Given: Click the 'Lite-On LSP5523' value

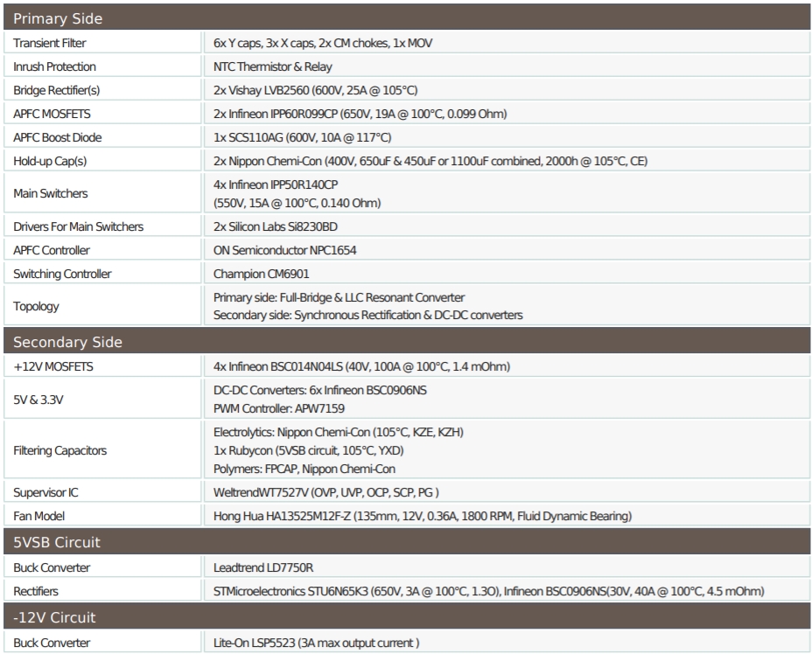Looking at the screenshot, I should tap(317, 644).
